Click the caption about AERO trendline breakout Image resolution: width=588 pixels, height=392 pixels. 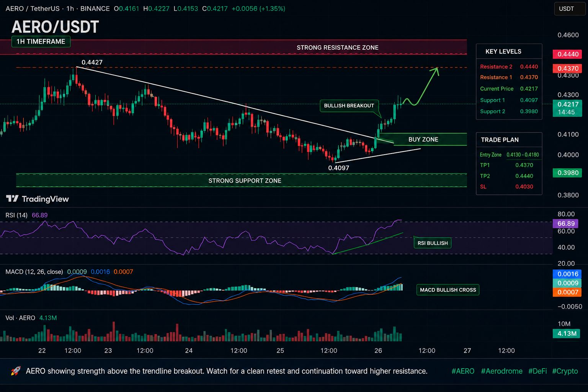227,371
